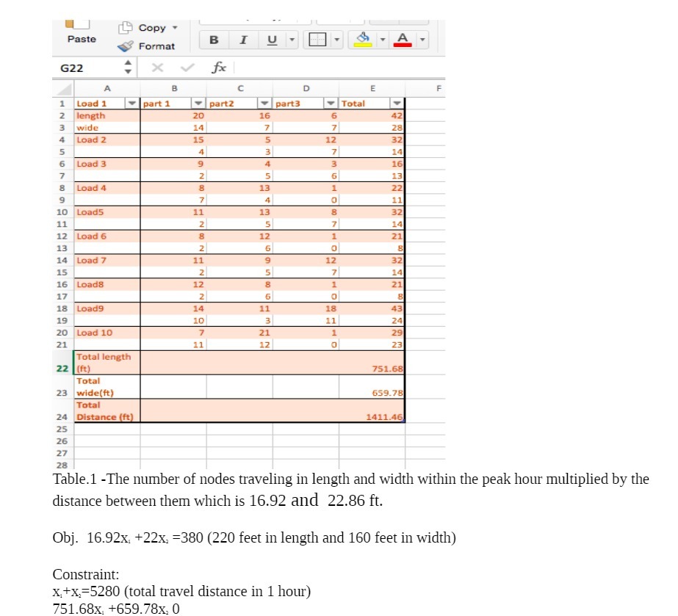Open the Total column filter dropdown
Image resolution: width=678 pixels, height=616 pixels.
tap(397, 104)
